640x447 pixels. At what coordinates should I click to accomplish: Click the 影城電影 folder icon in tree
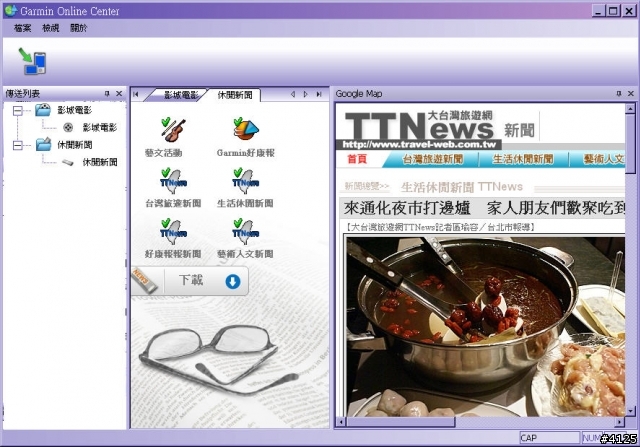43,110
